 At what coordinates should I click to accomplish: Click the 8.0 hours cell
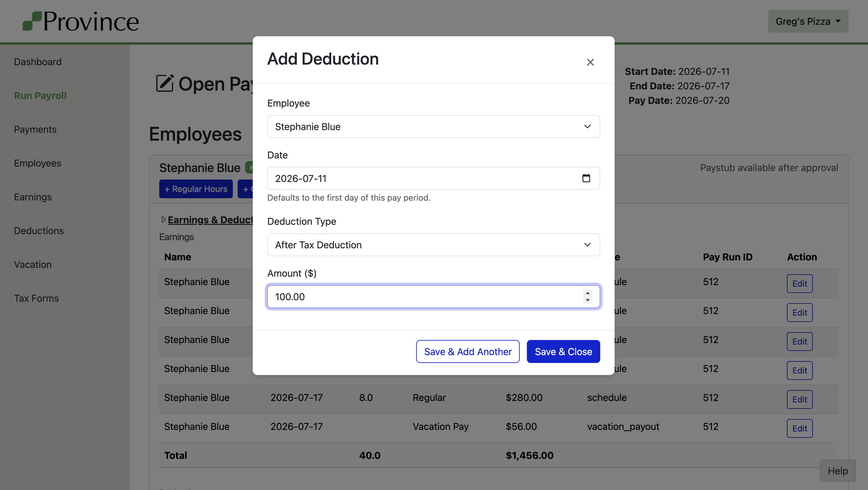[366, 398]
